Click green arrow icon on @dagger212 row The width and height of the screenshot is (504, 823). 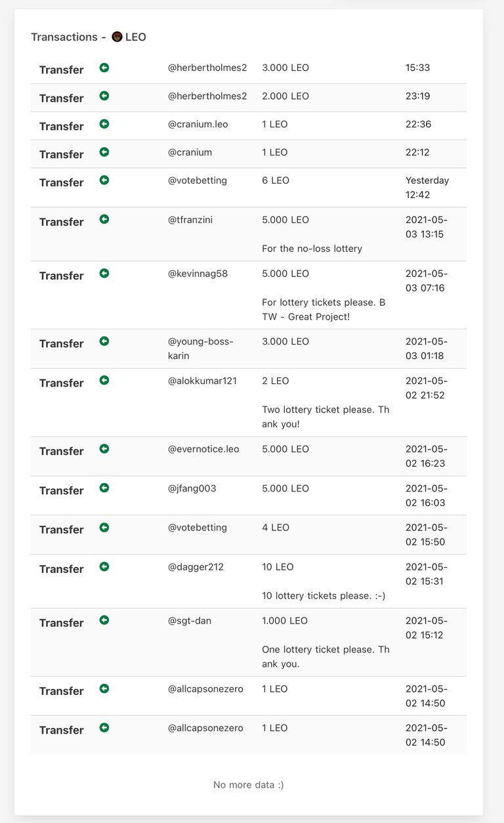104,566
